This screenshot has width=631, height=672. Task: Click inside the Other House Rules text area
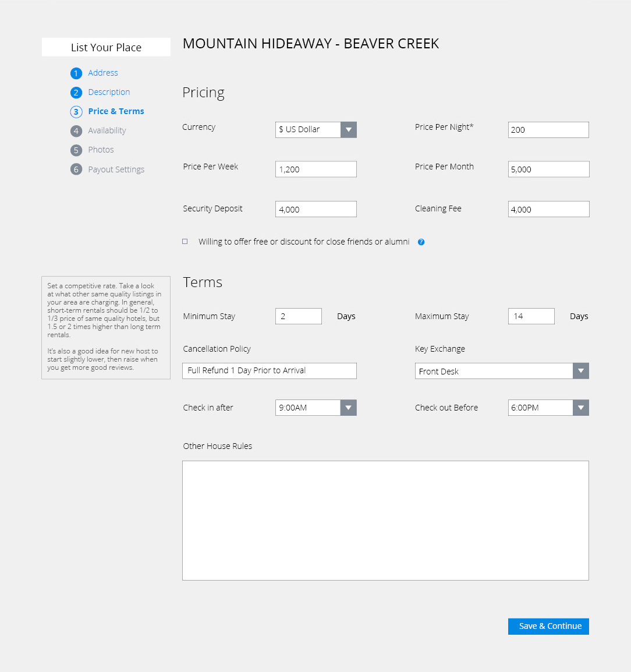pos(385,521)
